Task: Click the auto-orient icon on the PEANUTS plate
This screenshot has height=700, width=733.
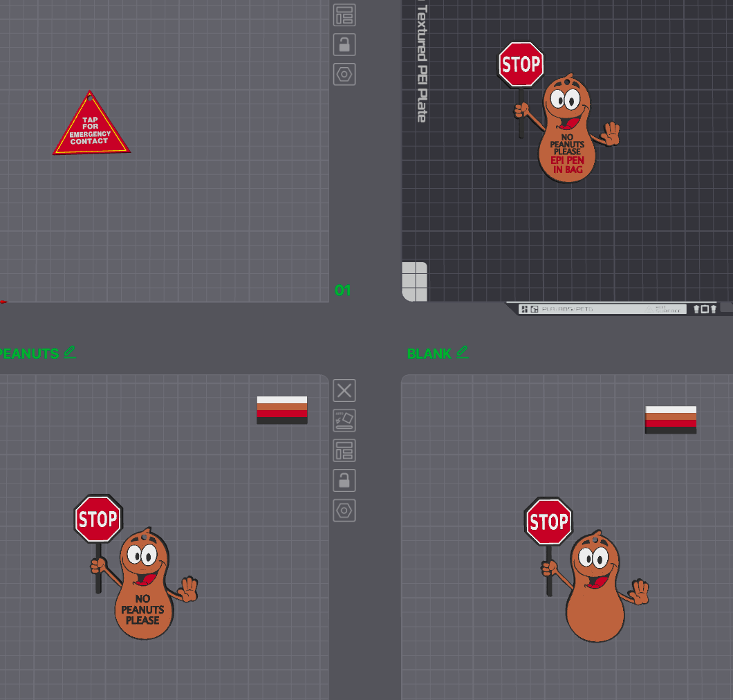Action: tap(344, 421)
